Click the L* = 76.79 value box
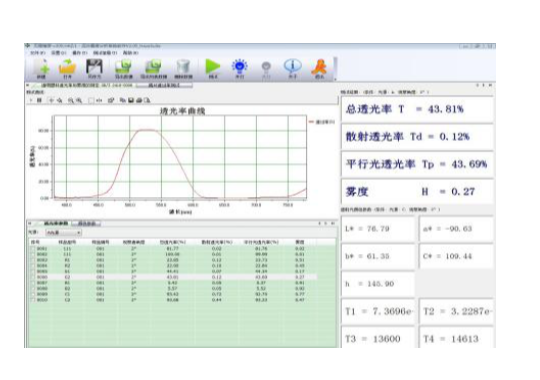Viewport: 540px width, 380px height. point(378,229)
